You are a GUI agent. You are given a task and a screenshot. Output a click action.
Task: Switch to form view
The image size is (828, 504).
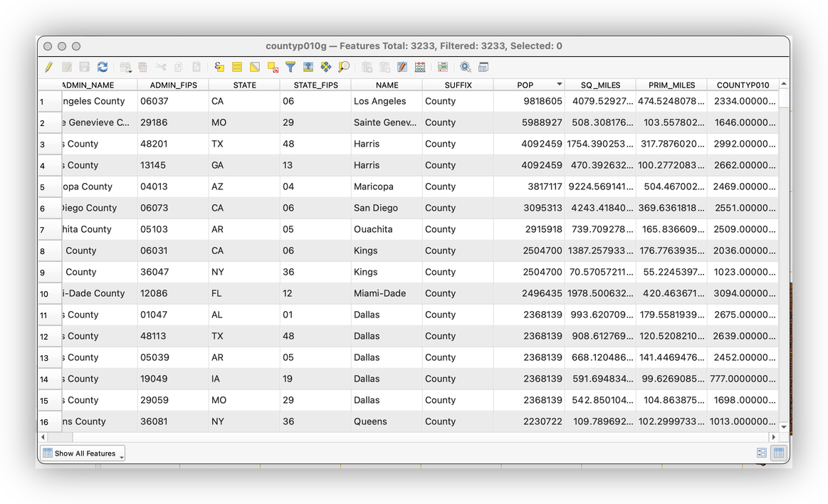[762, 453]
